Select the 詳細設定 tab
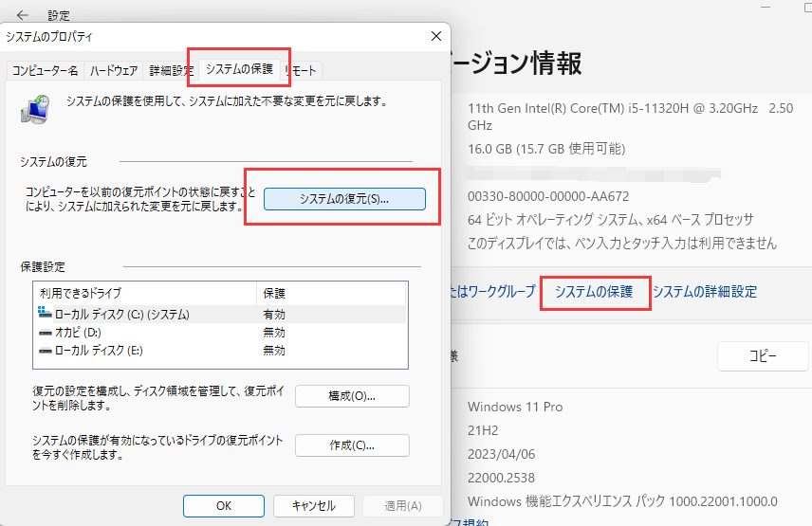The image size is (812, 526). coord(171,70)
